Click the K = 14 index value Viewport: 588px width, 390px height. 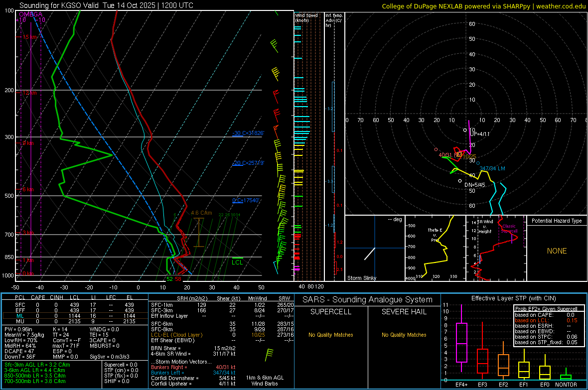60,329
